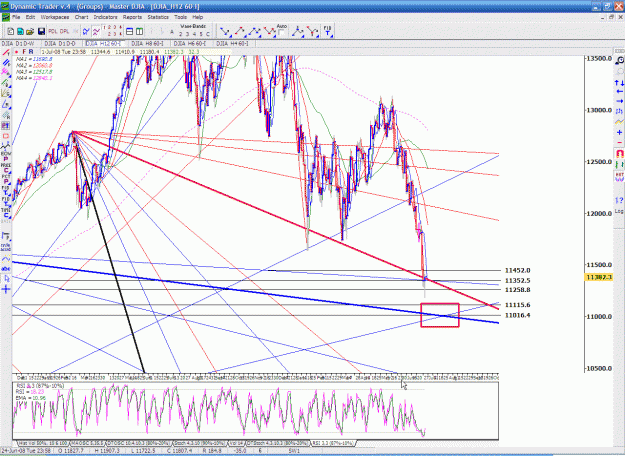Click the open folder icon
The width and height of the screenshot is (625, 456).
point(30,31)
